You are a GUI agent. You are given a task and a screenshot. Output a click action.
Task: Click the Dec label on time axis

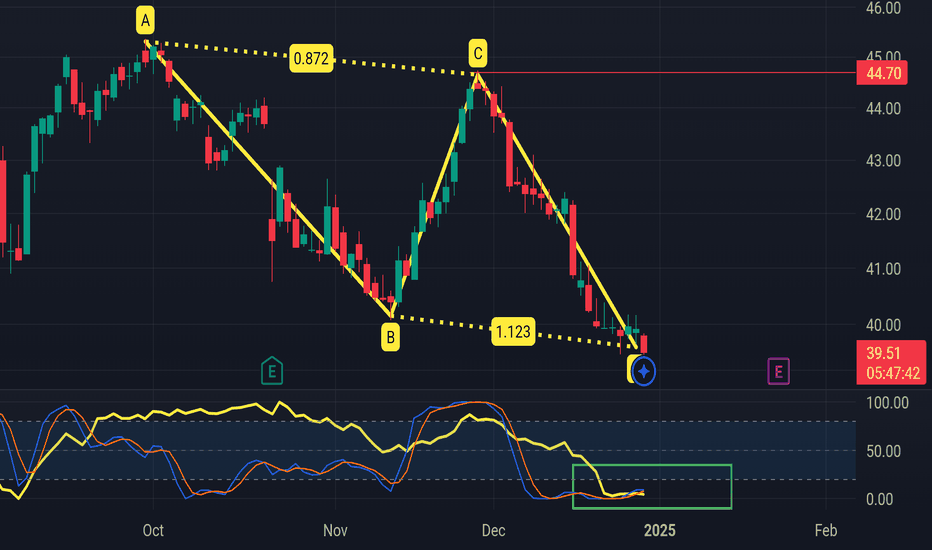tap(493, 530)
